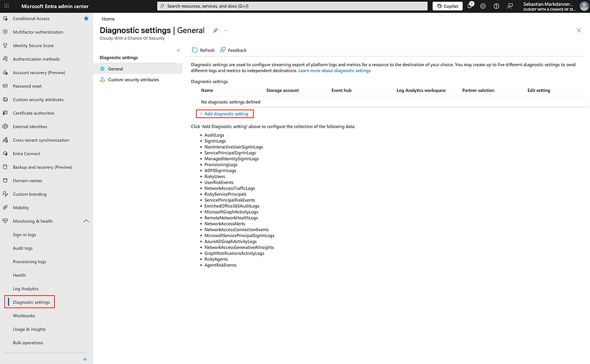Click Microsoft Entra admin center title

[x=55, y=6]
